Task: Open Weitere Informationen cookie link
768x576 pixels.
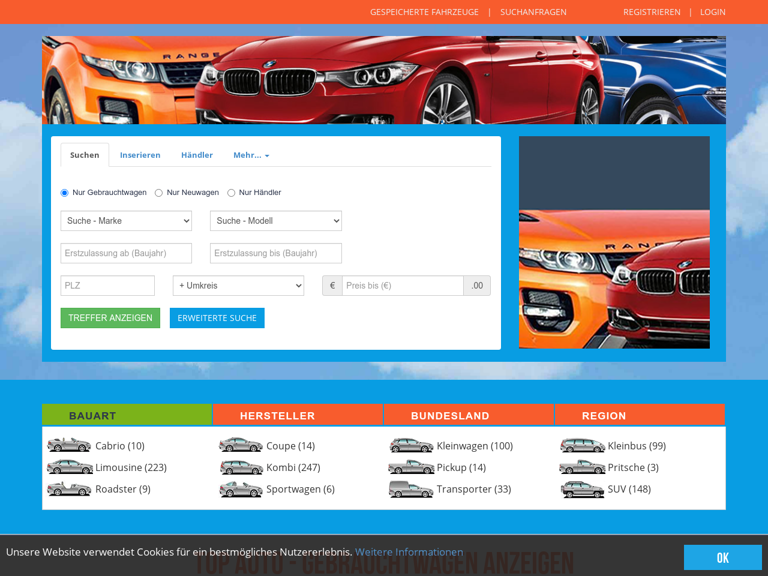Action: point(409,552)
